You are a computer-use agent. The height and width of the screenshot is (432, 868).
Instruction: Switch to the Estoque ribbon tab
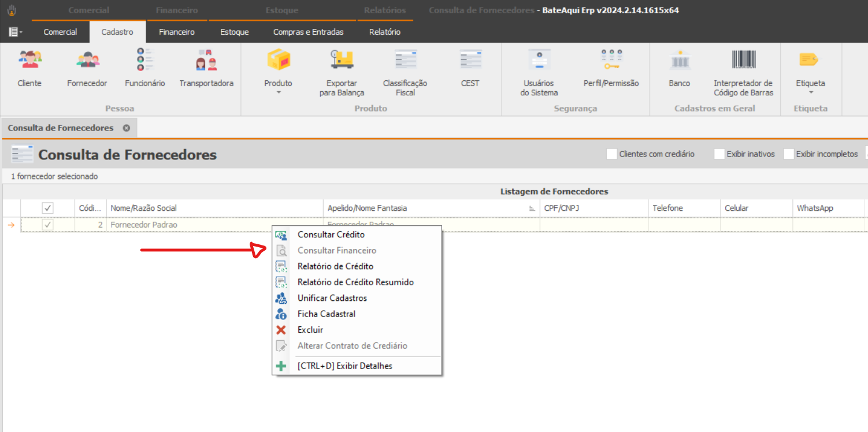pyautogui.click(x=235, y=32)
